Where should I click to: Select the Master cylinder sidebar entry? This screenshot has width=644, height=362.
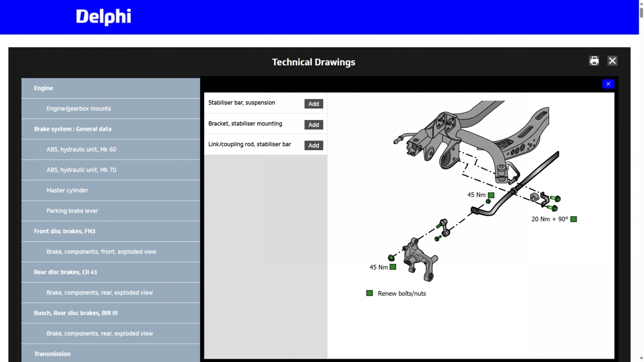click(x=111, y=190)
